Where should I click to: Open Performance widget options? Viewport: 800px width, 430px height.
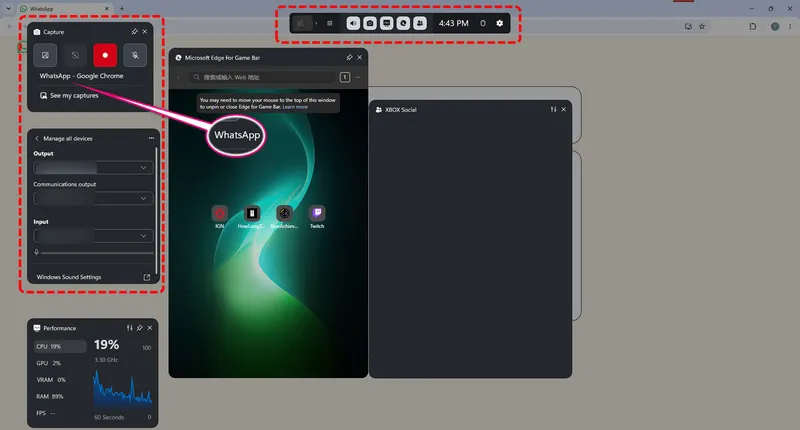[130, 328]
